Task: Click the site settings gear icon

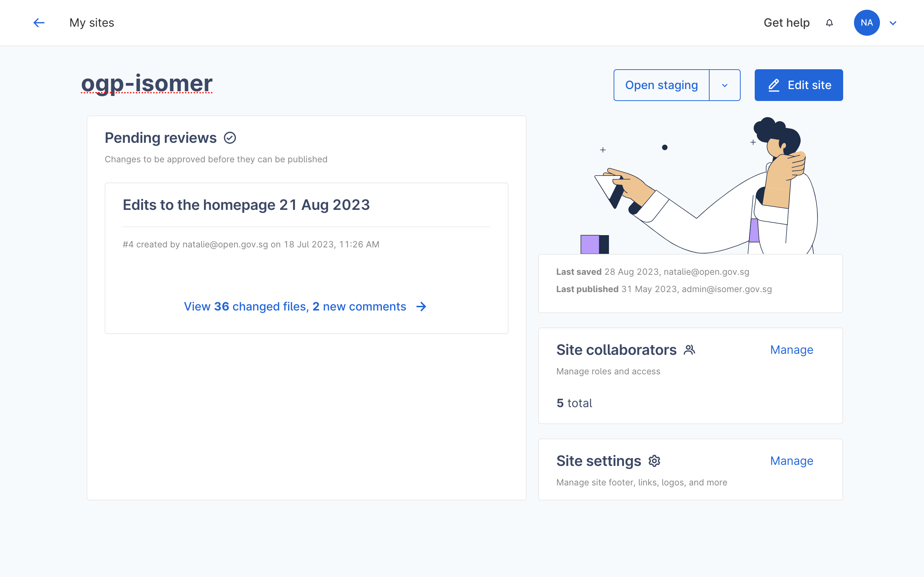Action: coord(655,461)
